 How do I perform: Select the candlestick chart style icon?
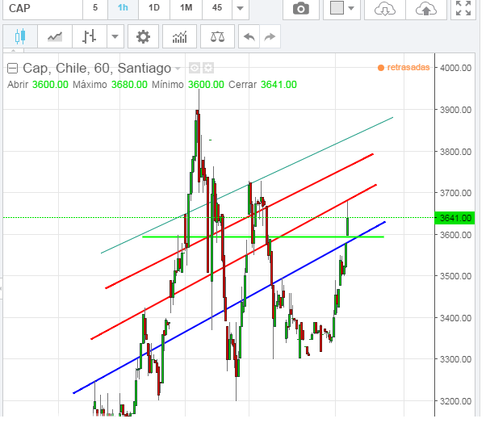coord(20,37)
